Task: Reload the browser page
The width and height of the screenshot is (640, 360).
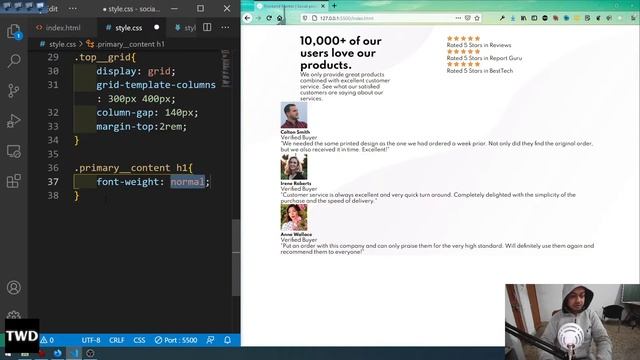Action: click(269, 18)
